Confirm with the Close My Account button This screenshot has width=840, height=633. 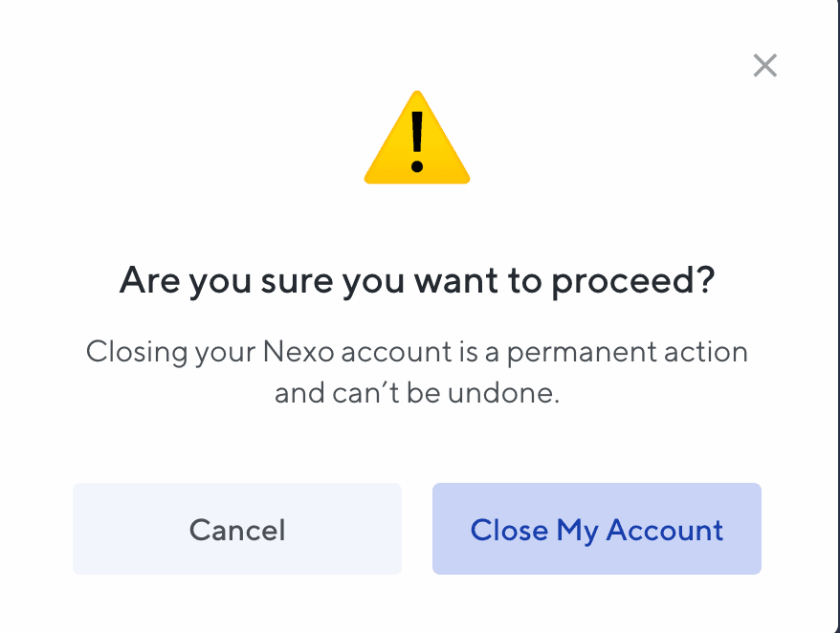coord(596,529)
